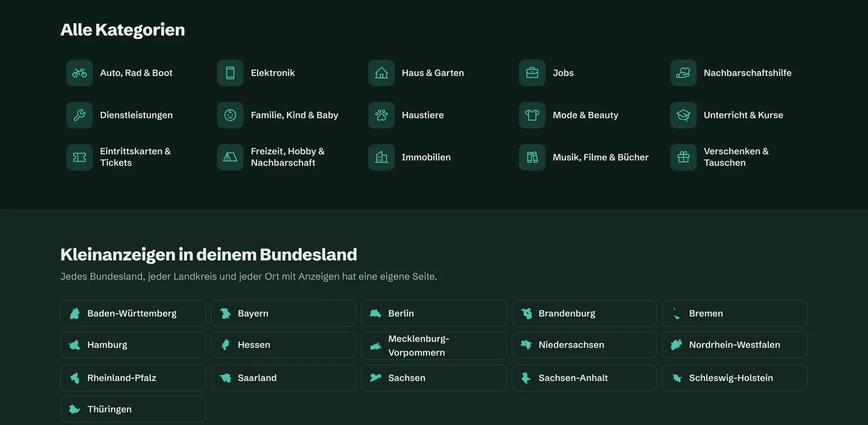Click the house icon for Haus & Garten
Viewport: 868px width, 425px height.
(x=381, y=73)
